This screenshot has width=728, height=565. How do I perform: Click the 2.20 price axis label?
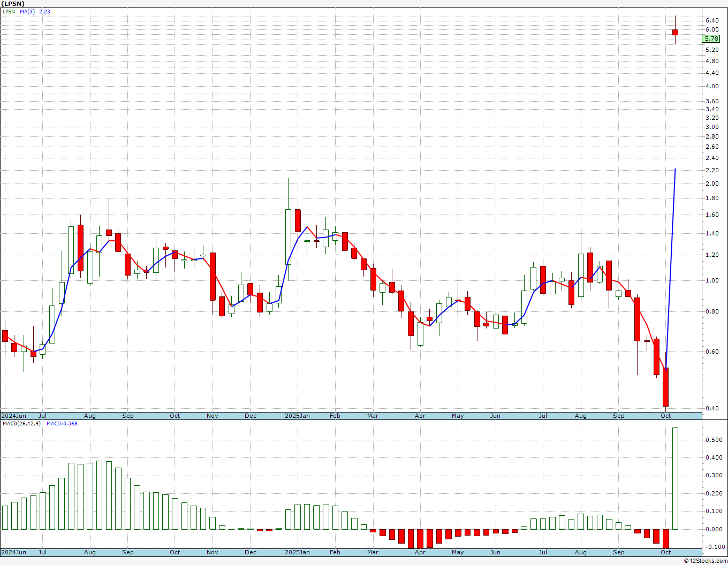(x=712, y=170)
